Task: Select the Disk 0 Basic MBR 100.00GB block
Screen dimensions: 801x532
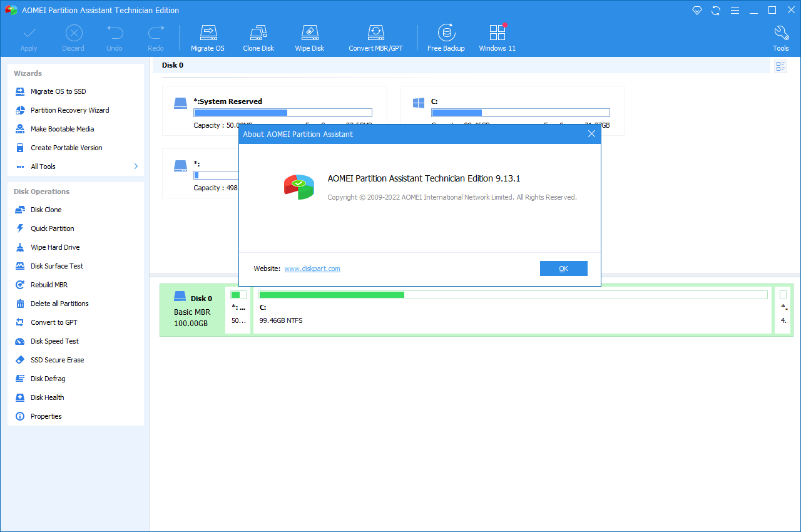Action: point(193,310)
